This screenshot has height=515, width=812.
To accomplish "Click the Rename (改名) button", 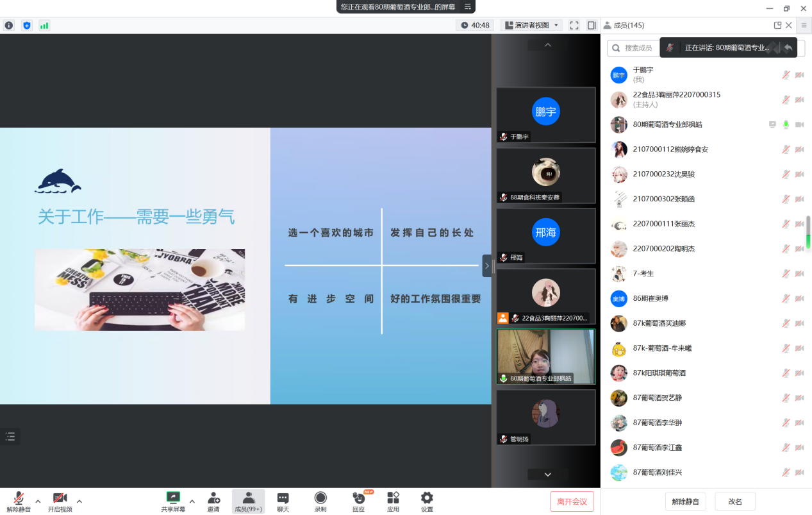I will click(735, 502).
